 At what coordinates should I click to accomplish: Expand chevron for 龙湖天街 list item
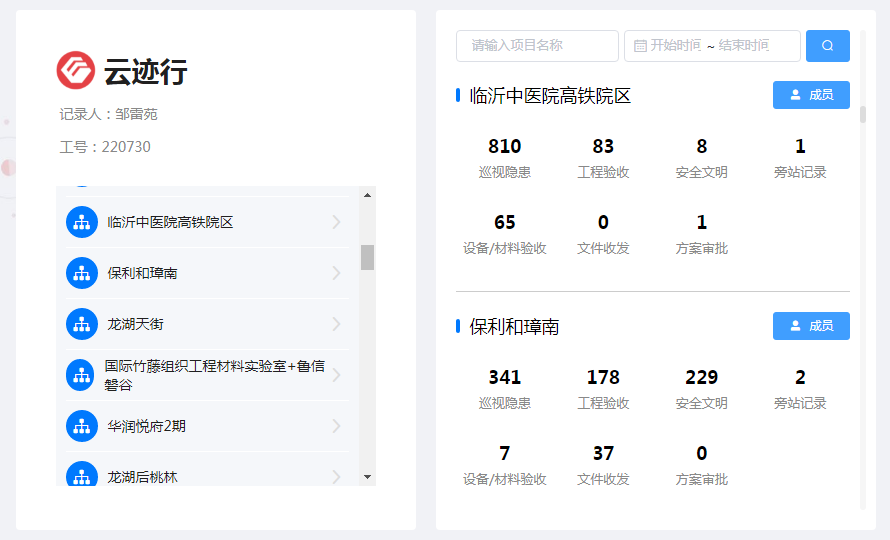tap(336, 324)
